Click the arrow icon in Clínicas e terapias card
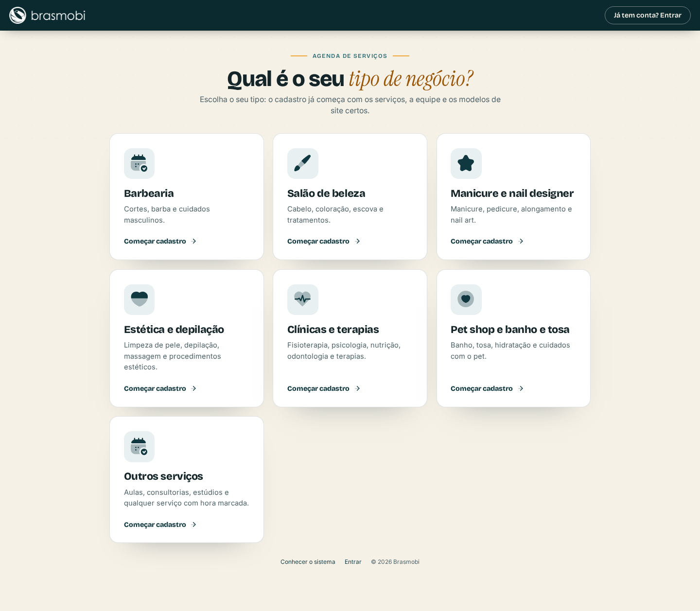The height and width of the screenshot is (611, 700). coord(357,388)
